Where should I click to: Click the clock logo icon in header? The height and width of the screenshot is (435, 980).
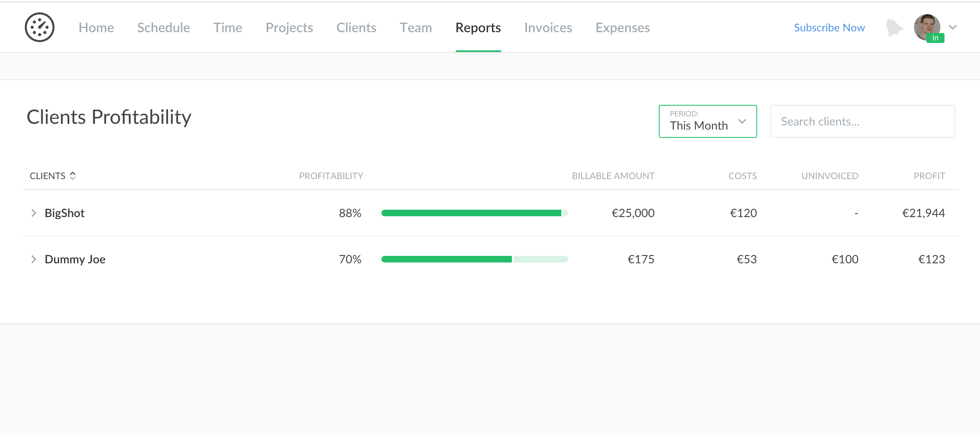point(40,27)
